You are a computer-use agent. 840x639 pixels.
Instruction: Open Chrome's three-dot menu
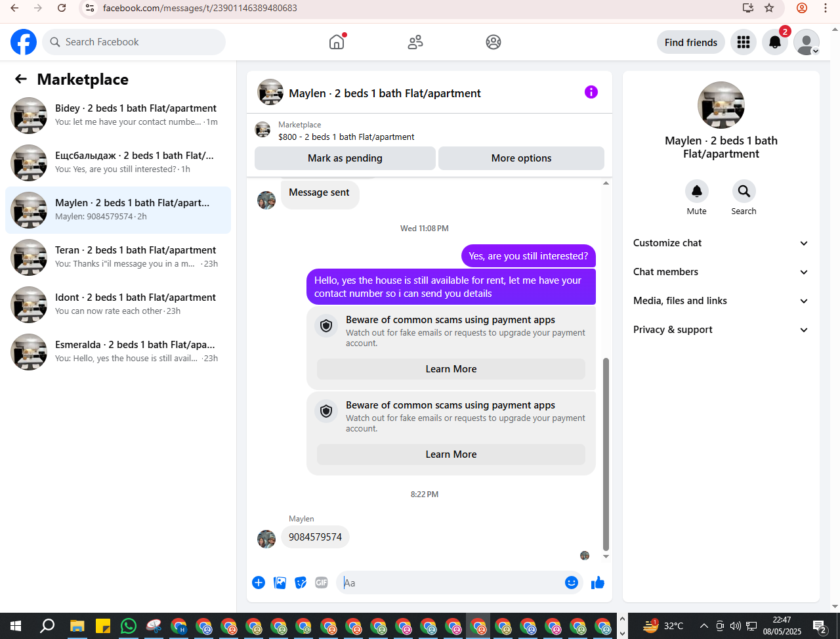pos(826,8)
